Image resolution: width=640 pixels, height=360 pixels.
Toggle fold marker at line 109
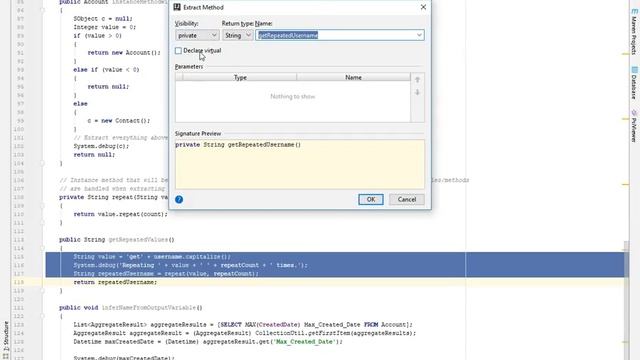click(42, 206)
